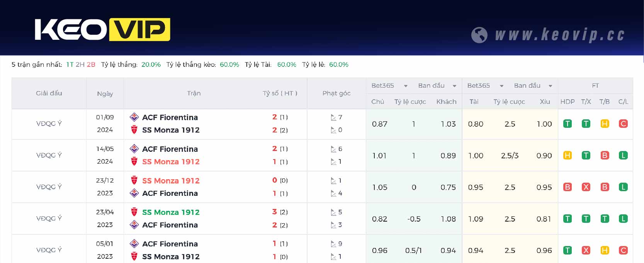The height and width of the screenshot is (263, 644).
Task: Click the Tỷ số ( HT ) column header
Action: click(280, 93)
